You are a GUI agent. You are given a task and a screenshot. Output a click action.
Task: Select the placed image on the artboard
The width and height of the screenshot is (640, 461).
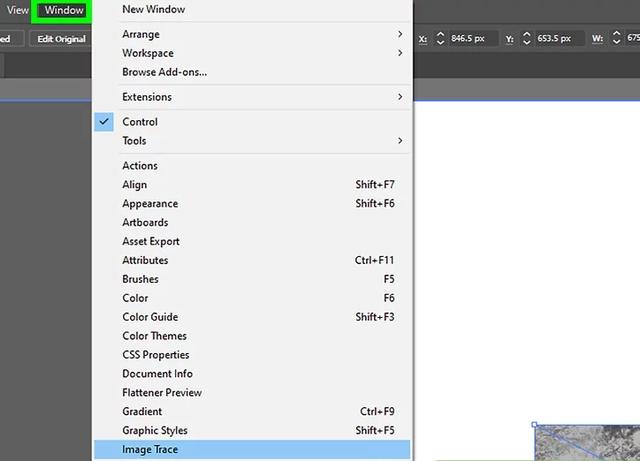pos(587,443)
